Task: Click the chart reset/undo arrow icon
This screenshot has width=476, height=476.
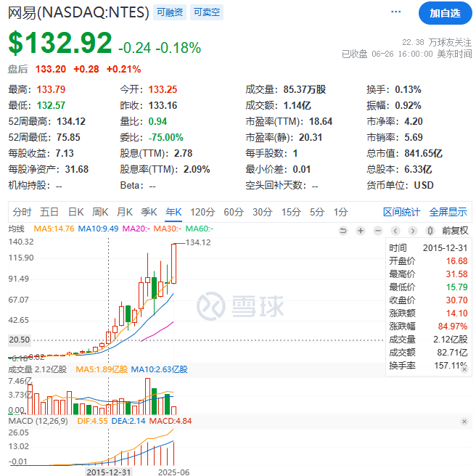Action: tap(343, 231)
